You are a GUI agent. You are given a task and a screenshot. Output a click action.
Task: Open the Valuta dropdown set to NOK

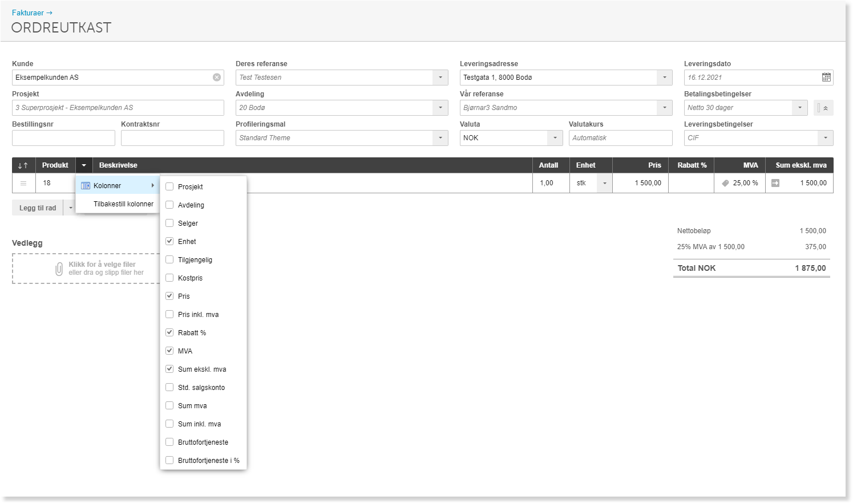(555, 138)
